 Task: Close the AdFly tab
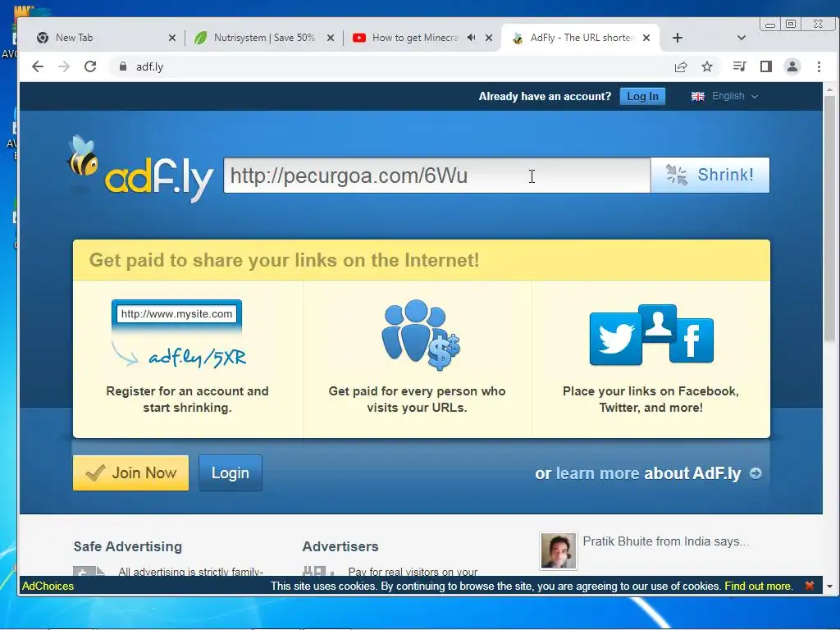pyautogui.click(x=646, y=38)
